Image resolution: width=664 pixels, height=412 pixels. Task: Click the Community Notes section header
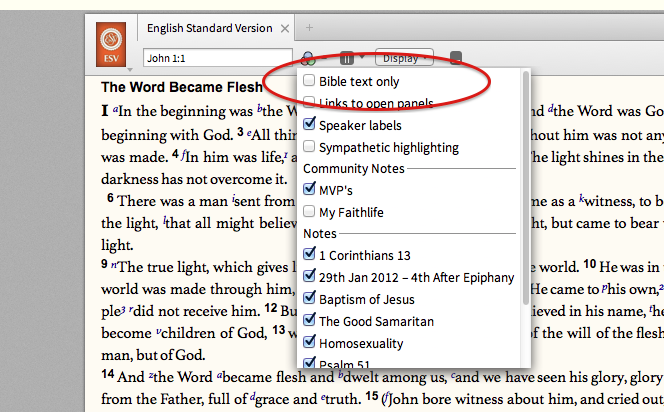pyautogui.click(x=354, y=169)
